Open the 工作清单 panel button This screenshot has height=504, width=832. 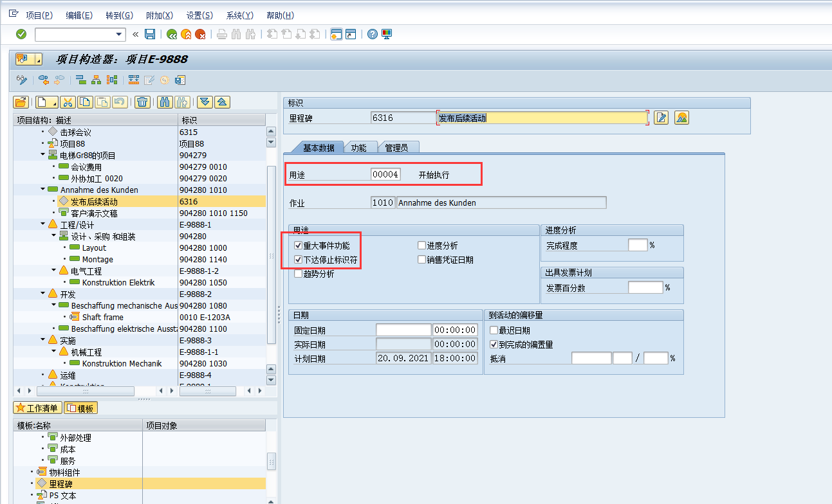tap(37, 408)
